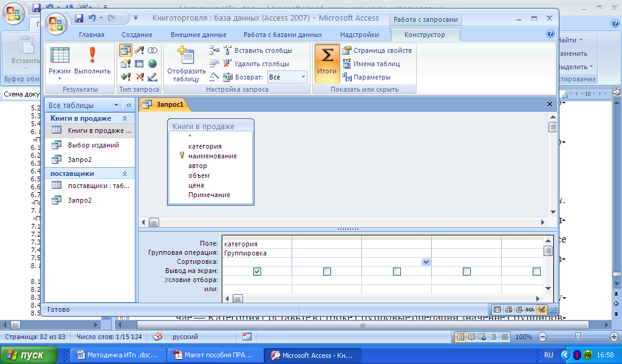Choose the Pass-Through globe query icon
Image resolution: width=622 pixels, height=364 pixels.
pos(152,64)
